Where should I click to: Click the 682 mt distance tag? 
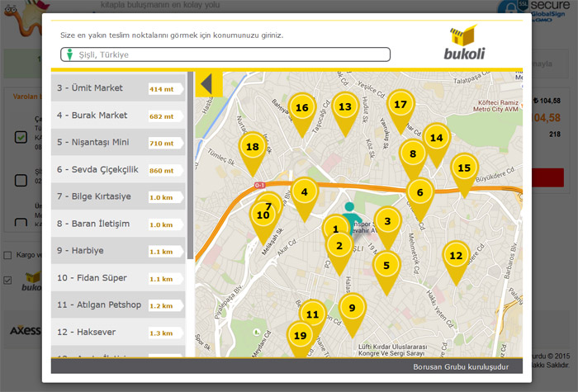165,116
